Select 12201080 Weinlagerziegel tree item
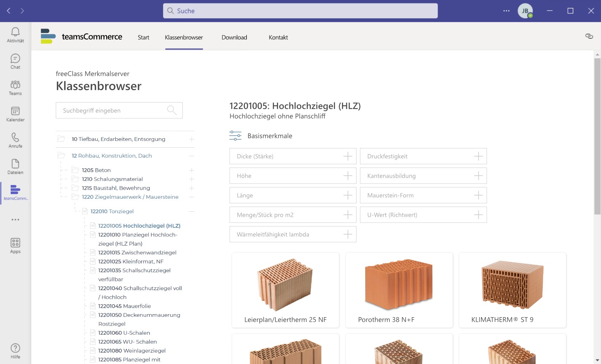Viewport: 601px width, 364px height. [x=132, y=351]
